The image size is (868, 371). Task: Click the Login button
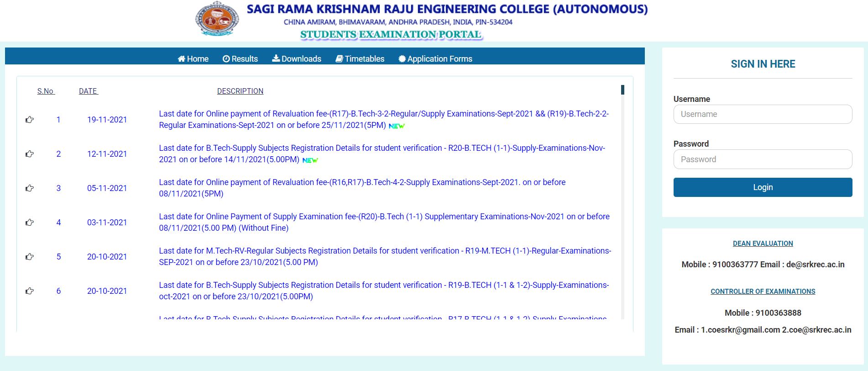click(763, 187)
